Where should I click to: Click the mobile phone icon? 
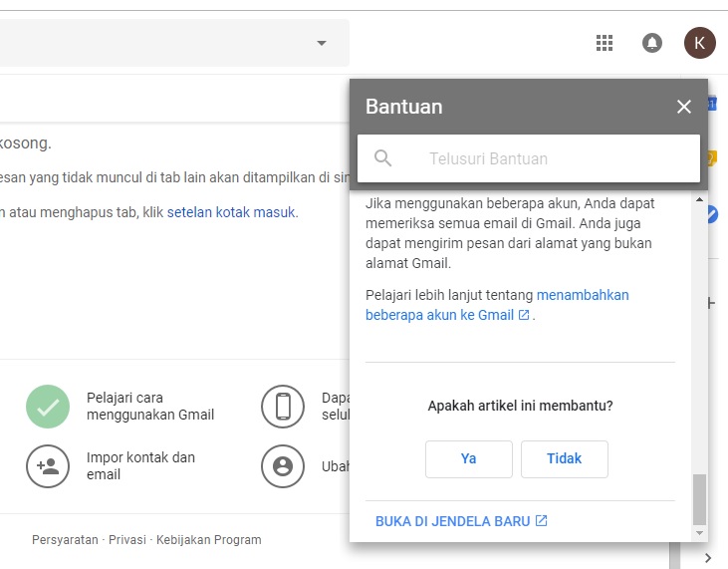pos(283,407)
